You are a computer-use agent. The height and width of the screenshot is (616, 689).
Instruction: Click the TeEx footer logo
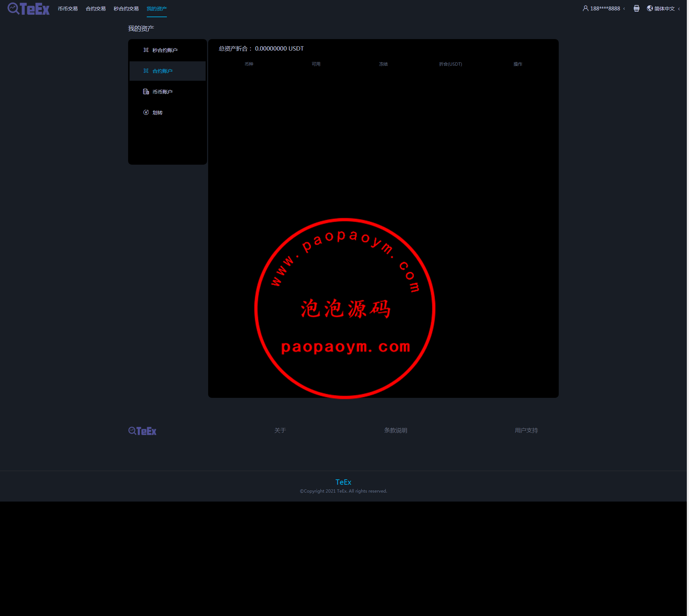tap(142, 431)
